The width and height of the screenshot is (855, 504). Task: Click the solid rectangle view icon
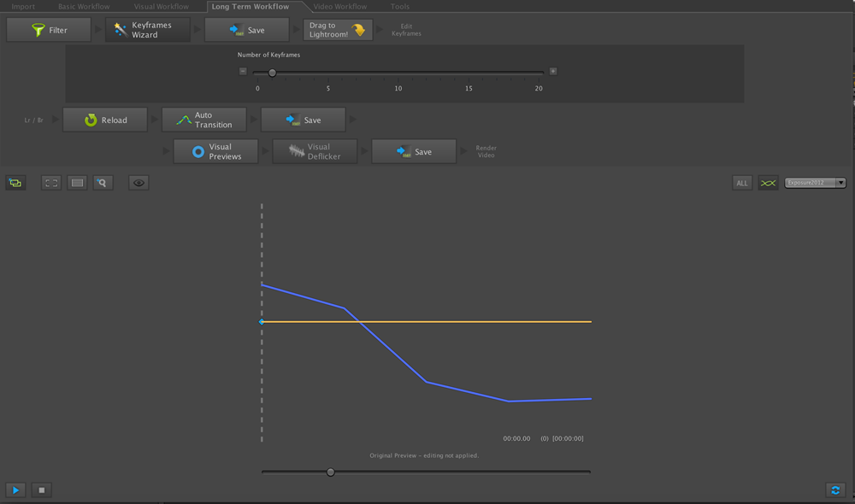77,183
